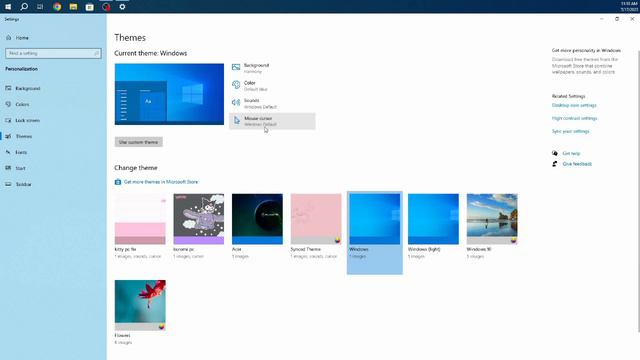Click the Themes sidebar brush icon
The width and height of the screenshot is (640, 360).
click(x=8, y=136)
